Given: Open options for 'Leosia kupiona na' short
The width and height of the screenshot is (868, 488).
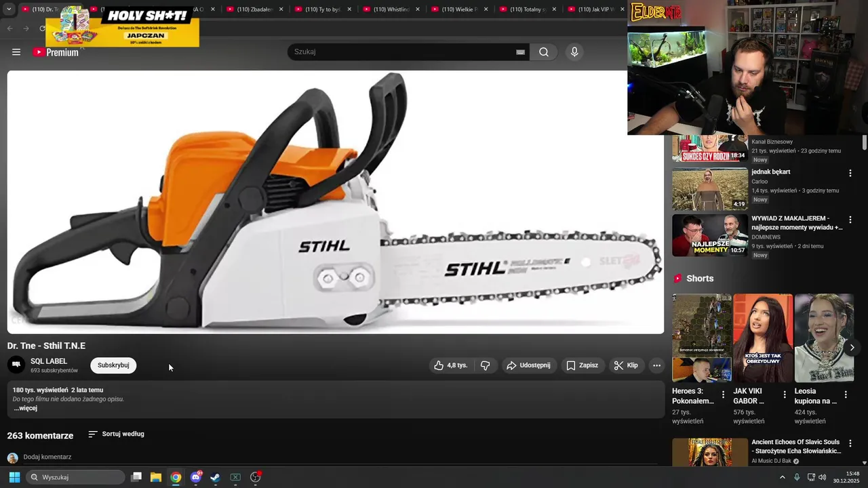Looking at the screenshot, I should [x=846, y=394].
